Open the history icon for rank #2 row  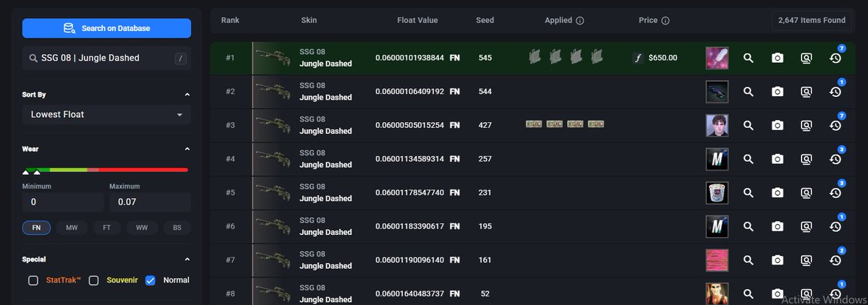pos(835,92)
